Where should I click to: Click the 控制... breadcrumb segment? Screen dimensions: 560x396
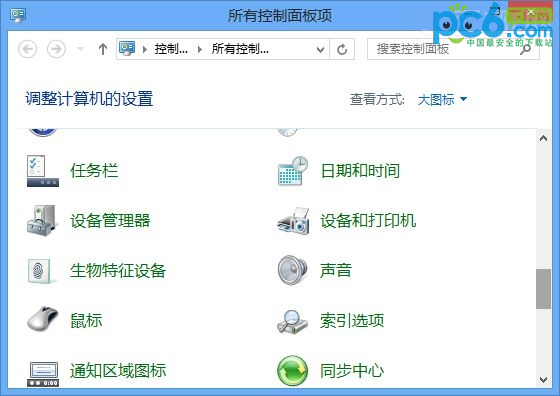171,49
